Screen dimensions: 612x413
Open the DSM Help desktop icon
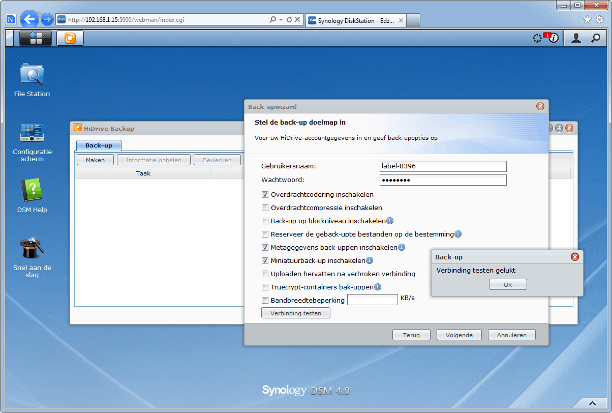coord(32,195)
